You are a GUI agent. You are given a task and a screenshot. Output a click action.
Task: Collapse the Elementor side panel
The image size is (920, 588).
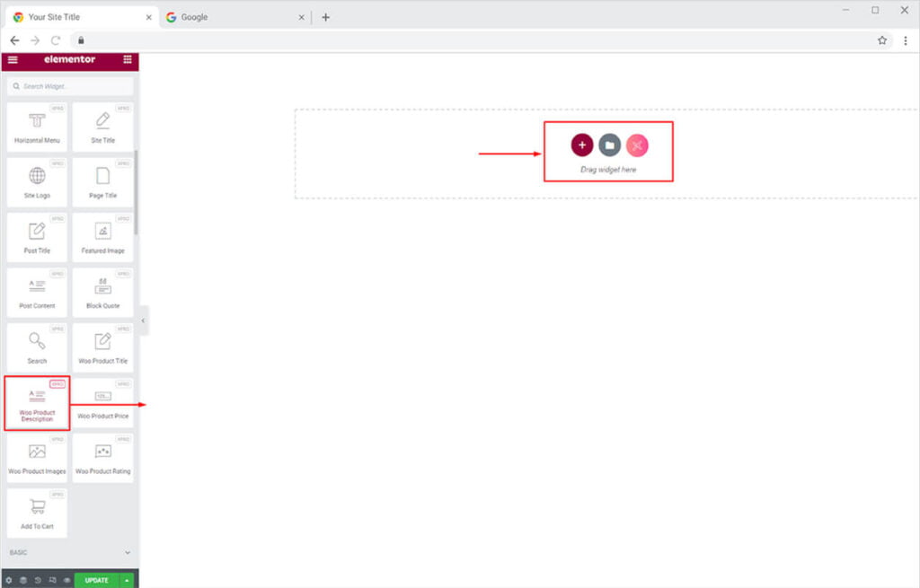point(143,320)
